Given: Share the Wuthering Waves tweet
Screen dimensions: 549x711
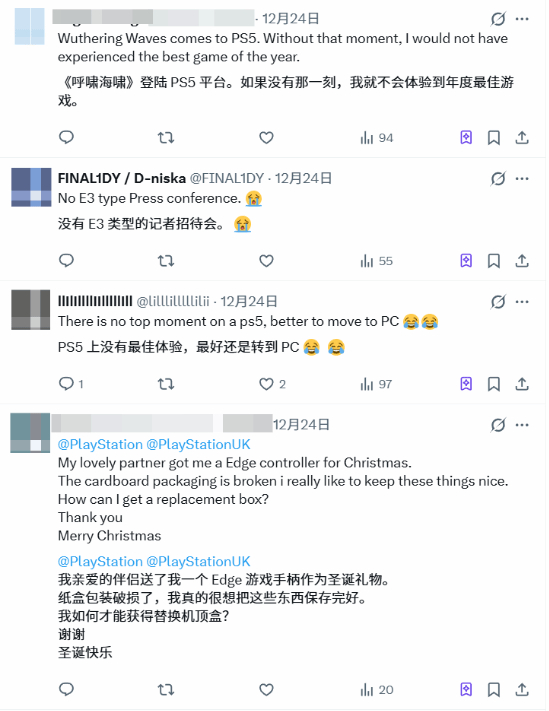Looking at the screenshot, I should pos(522,137).
